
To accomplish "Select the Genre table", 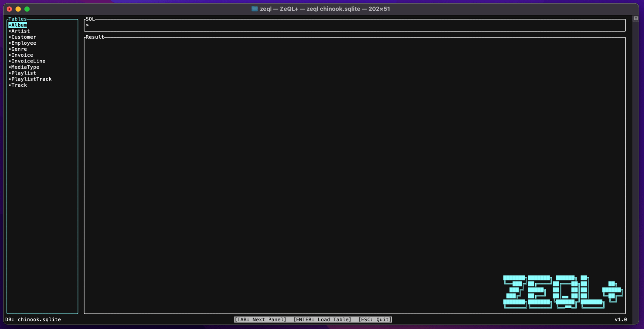I will tap(18, 49).
